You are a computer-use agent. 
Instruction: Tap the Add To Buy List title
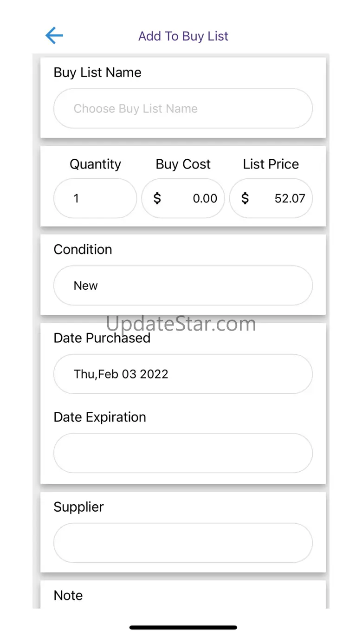(x=183, y=36)
